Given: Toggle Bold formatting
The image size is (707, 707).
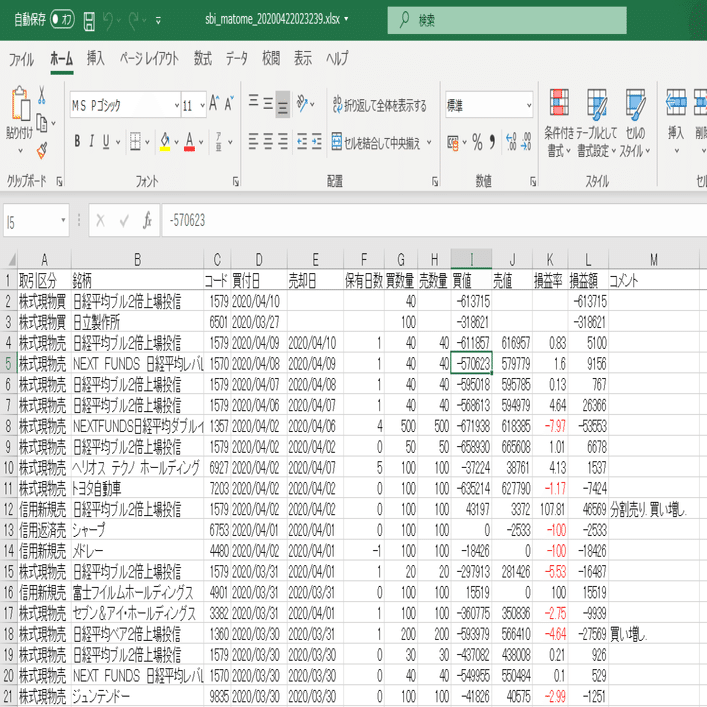Looking at the screenshot, I should [x=77, y=142].
